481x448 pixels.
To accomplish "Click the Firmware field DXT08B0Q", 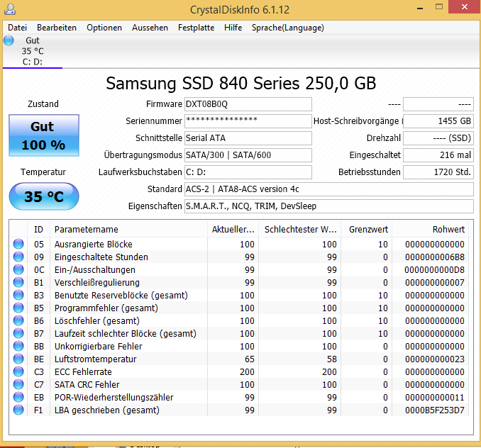I will tap(248, 104).
